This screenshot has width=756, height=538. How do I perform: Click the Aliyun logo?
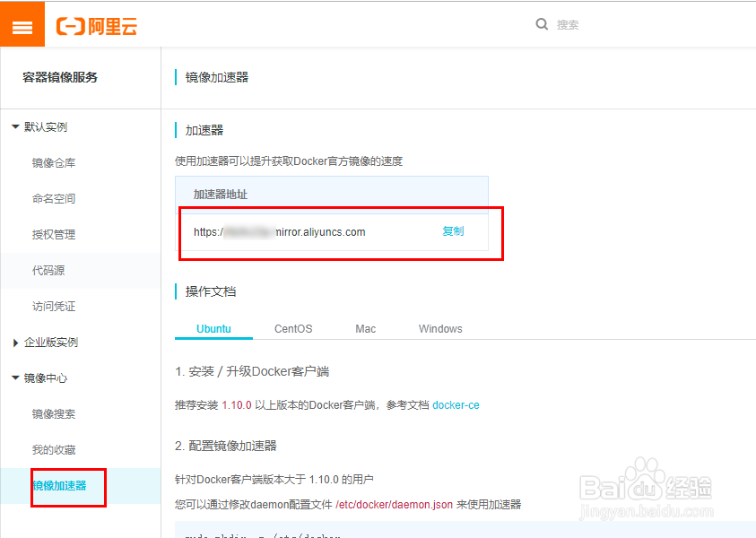pos(97,26)
